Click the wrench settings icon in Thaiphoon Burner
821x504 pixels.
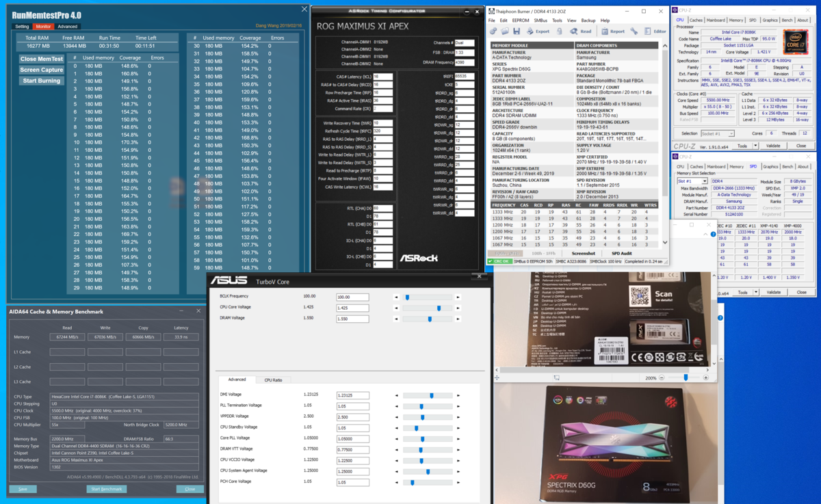pos(634,31)
